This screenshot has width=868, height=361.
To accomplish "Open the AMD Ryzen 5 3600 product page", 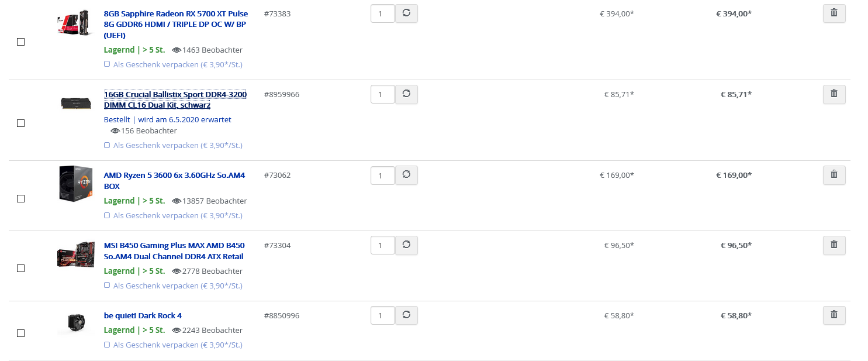I will (174, 181).
